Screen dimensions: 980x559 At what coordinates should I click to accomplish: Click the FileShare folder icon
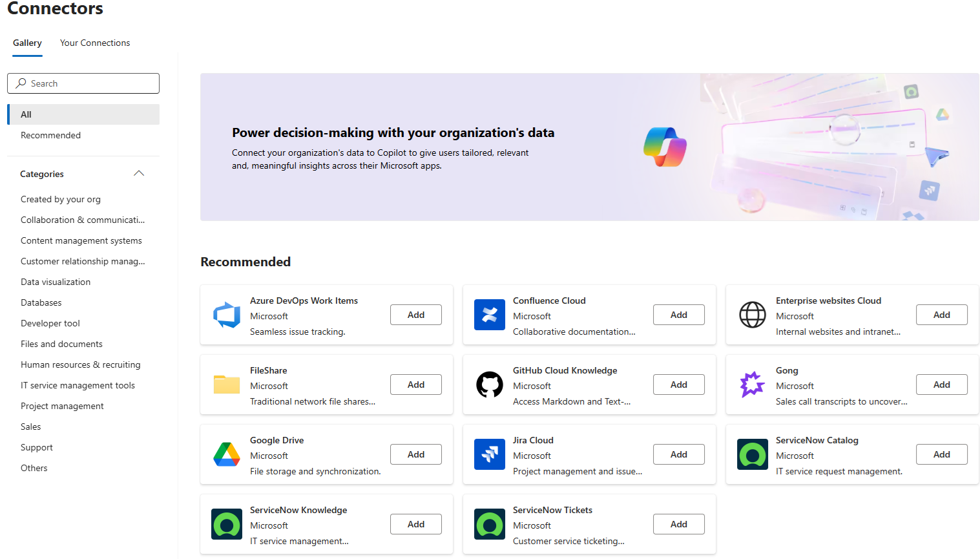tap(227, 385)
